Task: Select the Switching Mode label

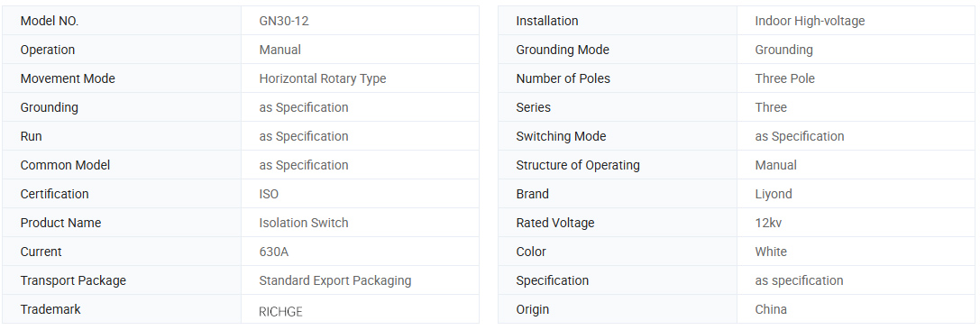Action: point(561,136)
